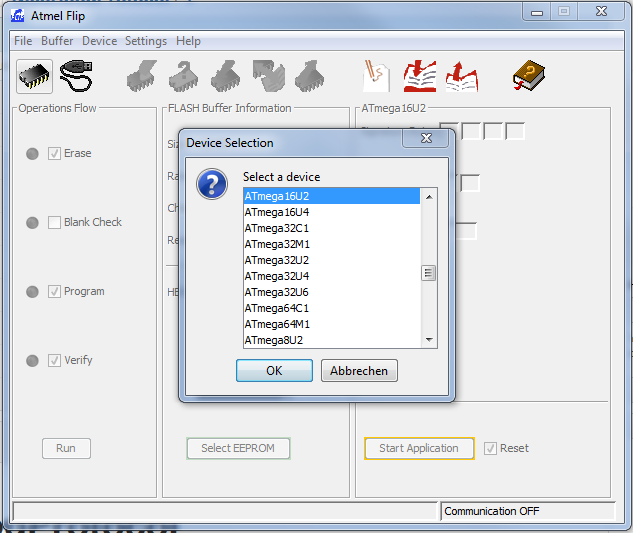Screen dimensions: 633x533
Task: Minimize the Atmel Flip window
Action: 537,12
